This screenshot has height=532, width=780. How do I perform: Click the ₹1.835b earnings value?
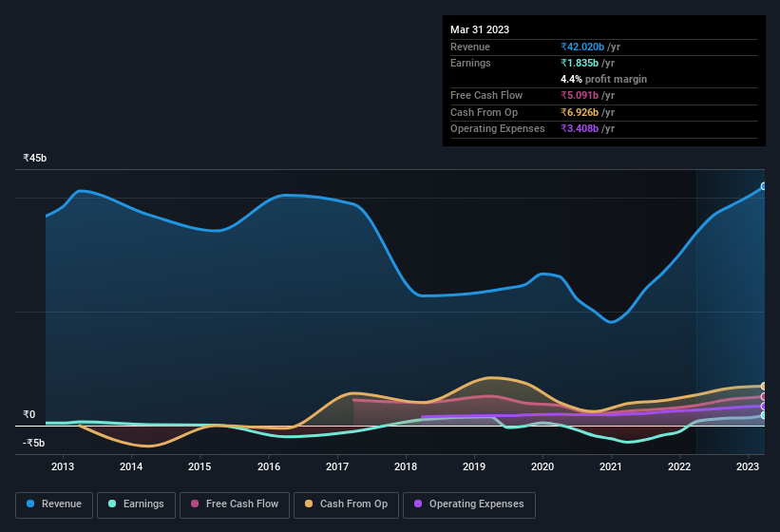[x=580, y=63]
